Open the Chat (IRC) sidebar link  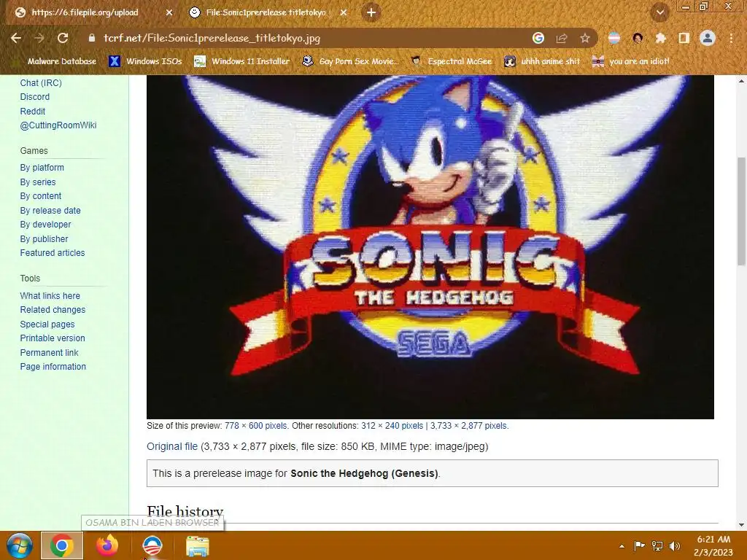(x=41, y=83)
